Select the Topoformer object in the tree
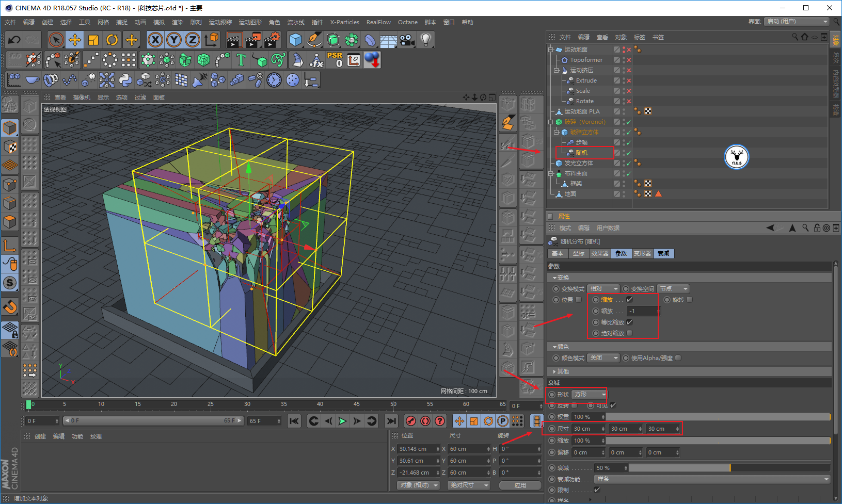This screenshot has width=842, height=504. (x=586, y=60)
